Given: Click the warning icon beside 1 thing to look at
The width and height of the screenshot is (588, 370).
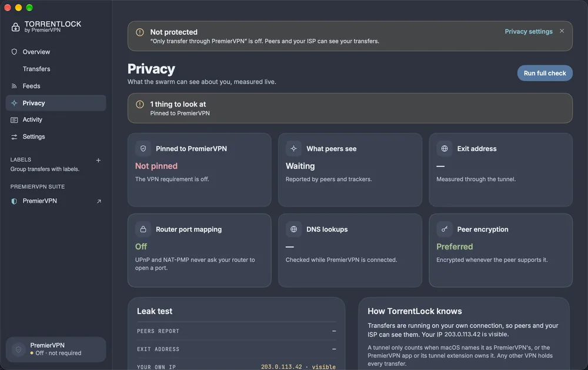Looking at the screenshot, I should 140,104.
